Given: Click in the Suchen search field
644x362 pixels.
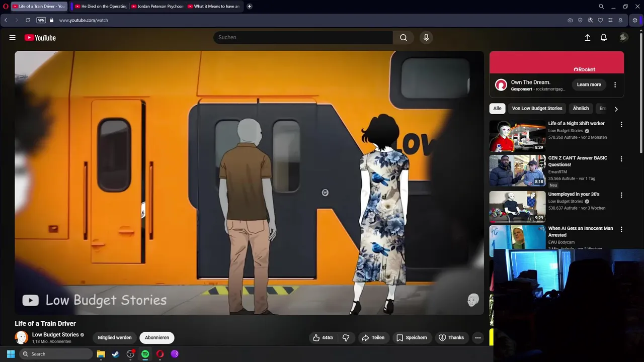Looking at the screenshot, I should click(303, 38).
